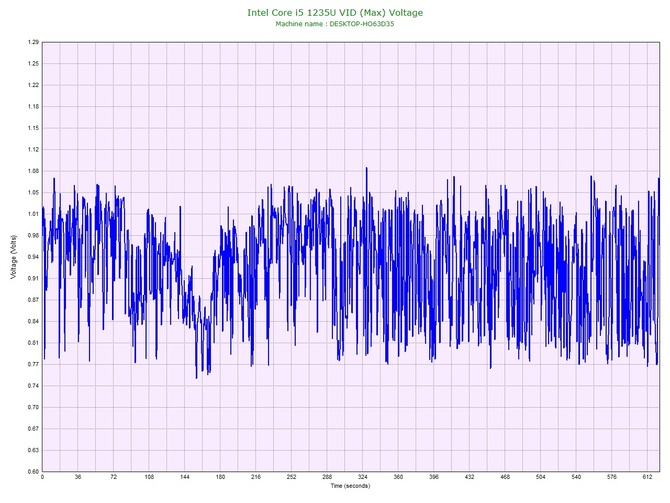
Task: Click the 0.63 y-axis value
Action: tap(33, 450)
